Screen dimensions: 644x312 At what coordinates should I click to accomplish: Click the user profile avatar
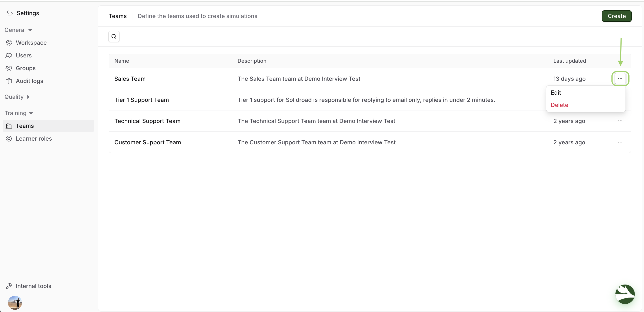click(x=15, y=303)
